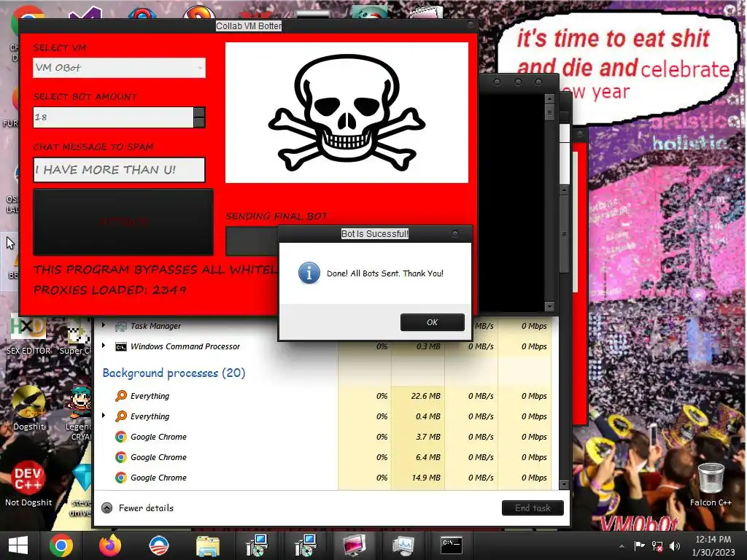
Task: Click the Proxies Loaded: 2349 text
Action: pos(109,290)
